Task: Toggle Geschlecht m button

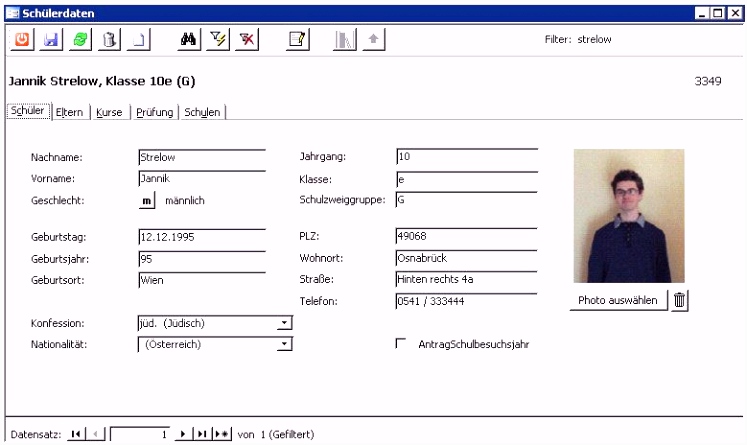Action: [147, 201]
